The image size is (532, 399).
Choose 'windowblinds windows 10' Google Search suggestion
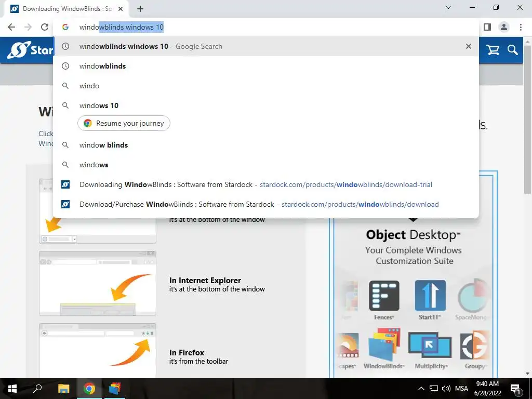[x=266, y=46]
